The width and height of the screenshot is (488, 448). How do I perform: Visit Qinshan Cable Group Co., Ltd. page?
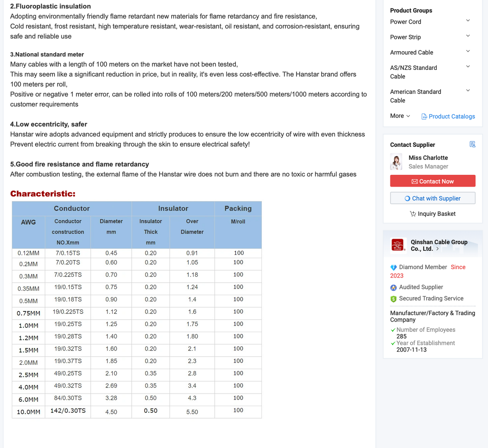(439, 245)
